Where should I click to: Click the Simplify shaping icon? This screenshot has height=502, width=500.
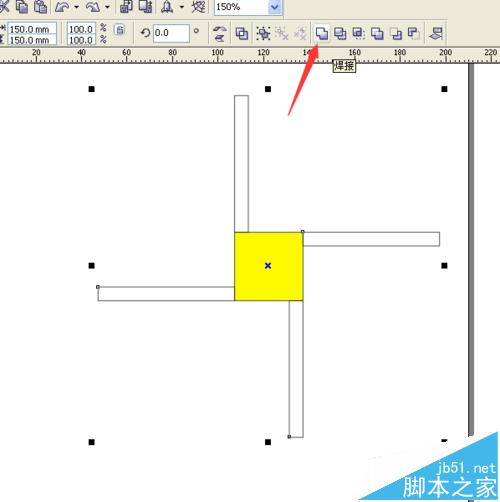pyautogui.click(x=377, y=33)
